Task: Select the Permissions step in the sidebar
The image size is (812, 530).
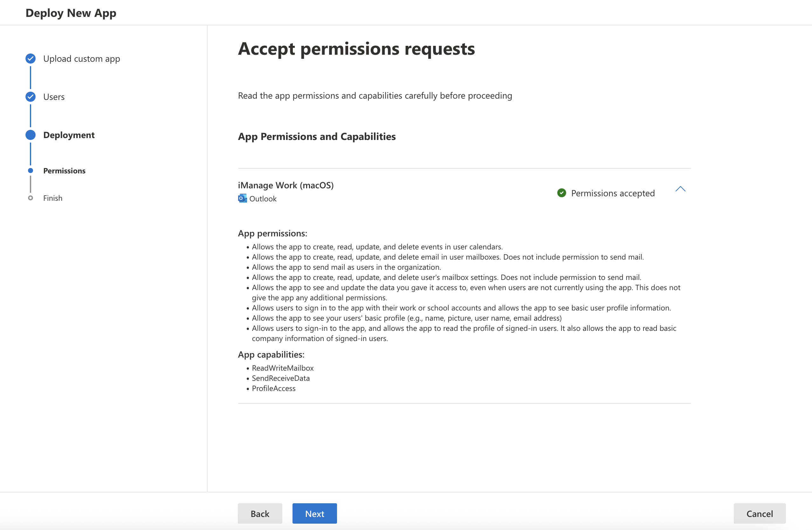Action: (x=64, y=171)
